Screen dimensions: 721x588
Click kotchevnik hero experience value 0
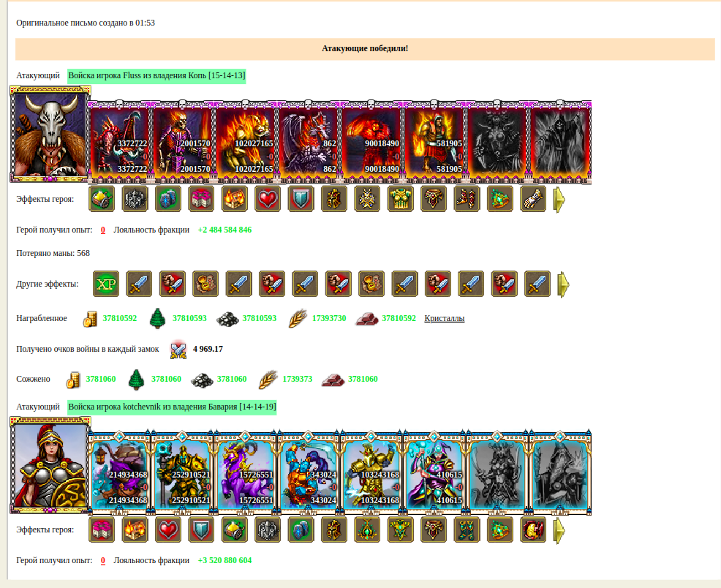[103, 560]
